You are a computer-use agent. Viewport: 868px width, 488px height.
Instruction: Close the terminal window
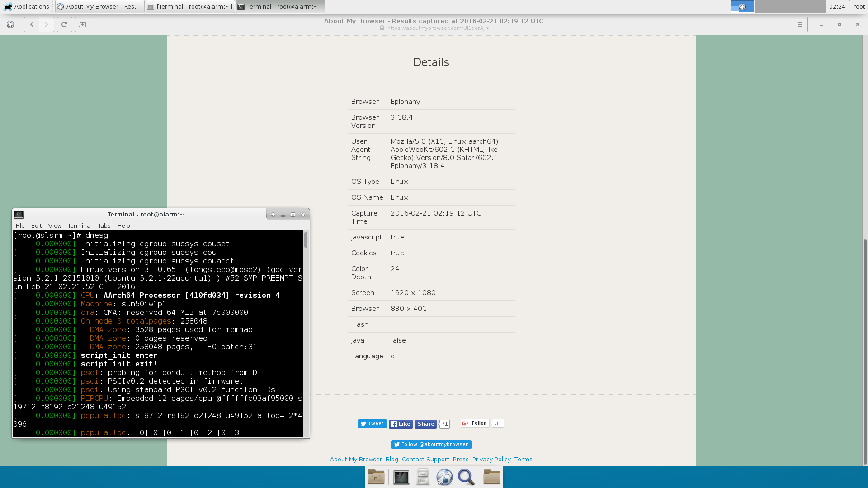[x=303, y=215]
